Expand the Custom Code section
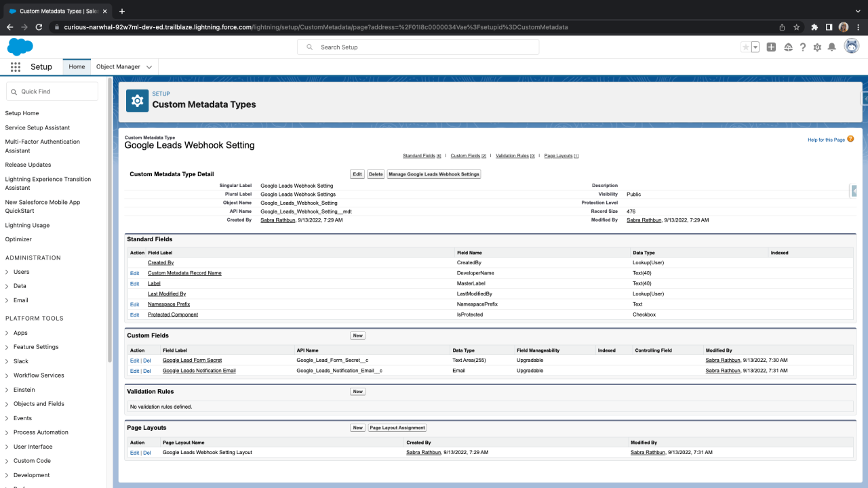 pos(7,461)
